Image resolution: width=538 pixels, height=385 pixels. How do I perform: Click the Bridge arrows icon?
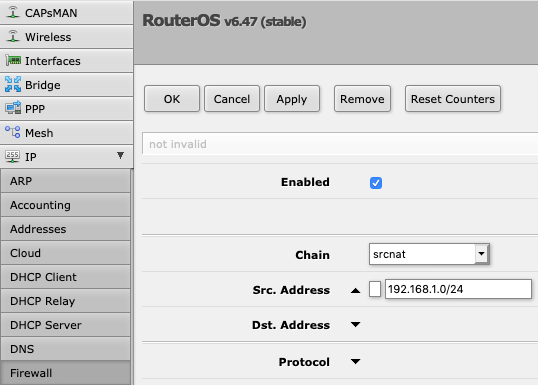(13, 84)
